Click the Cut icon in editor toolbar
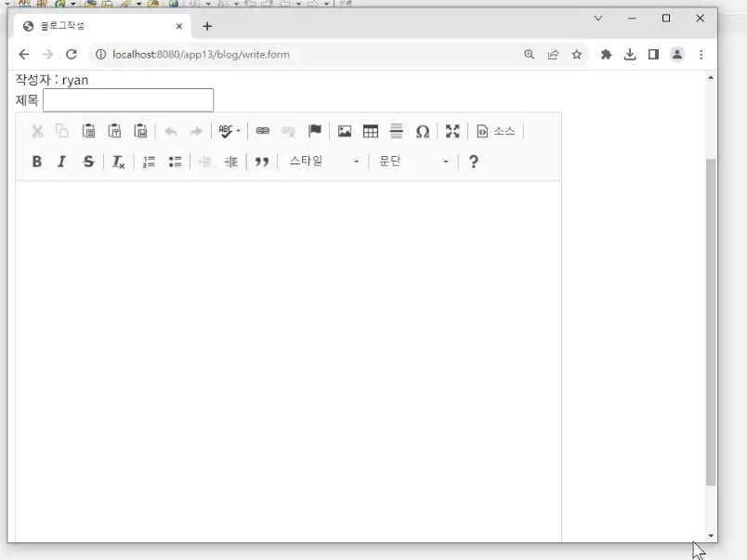The width and height of the screenshot is (747, 560). 37,131
